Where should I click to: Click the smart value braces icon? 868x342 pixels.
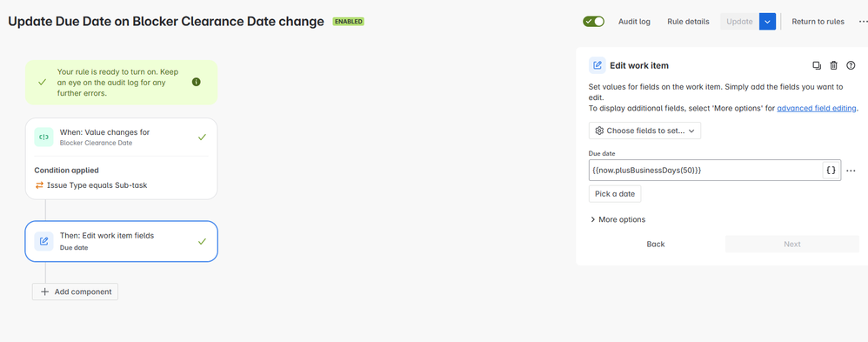[831, 171]
